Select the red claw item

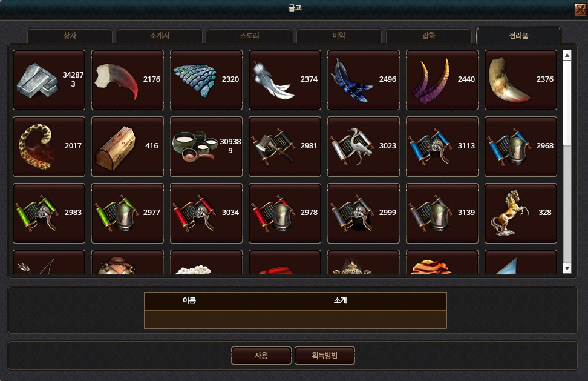pyautogui.click(x=128, y=80)
